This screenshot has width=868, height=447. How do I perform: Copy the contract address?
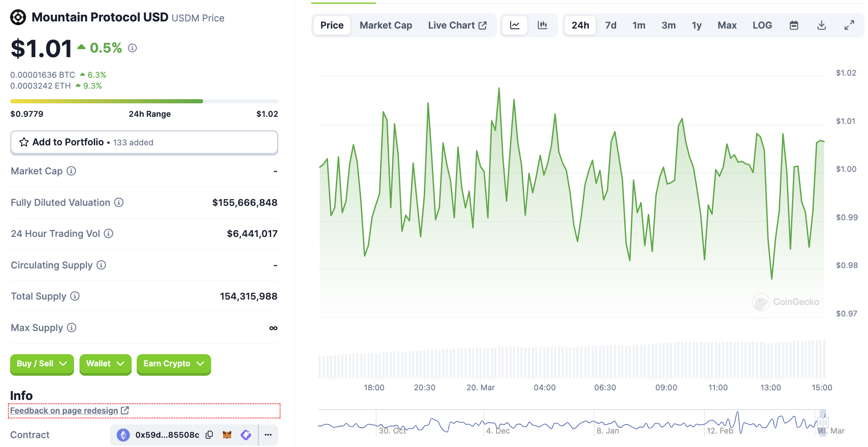coord(209,435)
